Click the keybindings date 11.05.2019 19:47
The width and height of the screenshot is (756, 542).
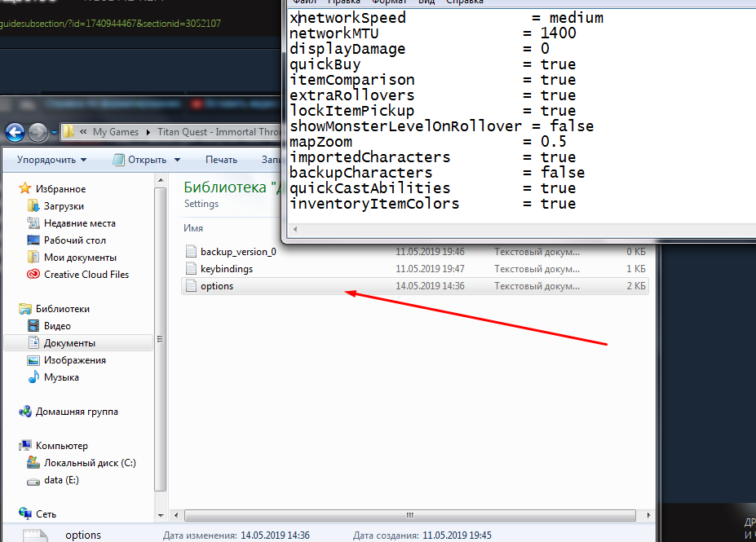coord(430,269)
